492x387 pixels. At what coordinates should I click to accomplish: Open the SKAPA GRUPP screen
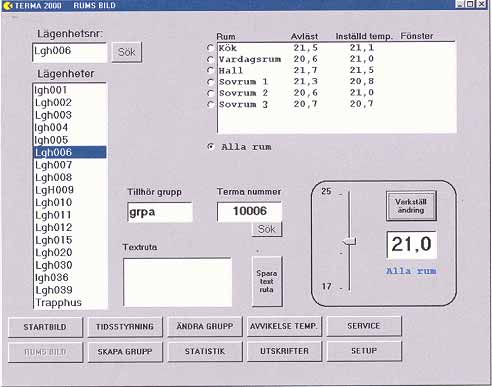tap(125, 352)
